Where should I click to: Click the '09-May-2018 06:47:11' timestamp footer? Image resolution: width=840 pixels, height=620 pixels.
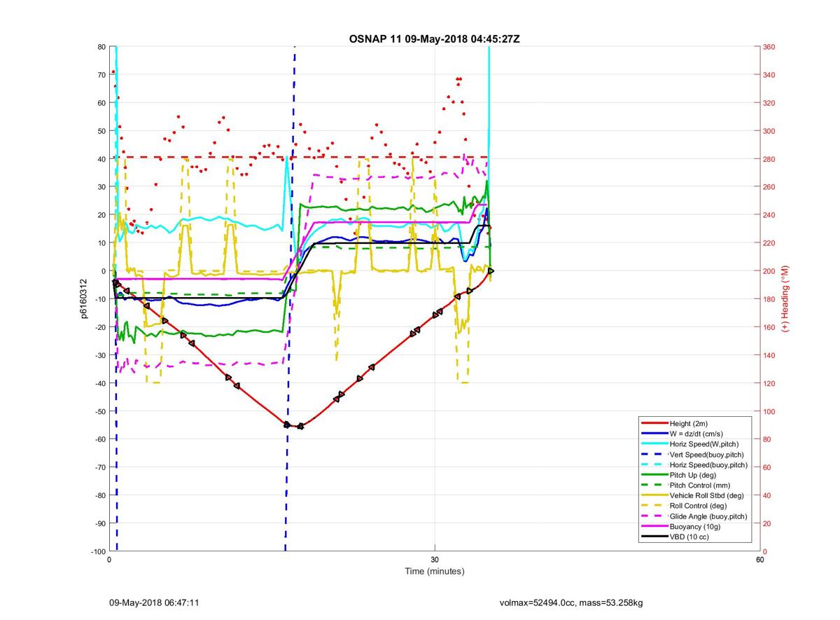[x=155, y=602]
